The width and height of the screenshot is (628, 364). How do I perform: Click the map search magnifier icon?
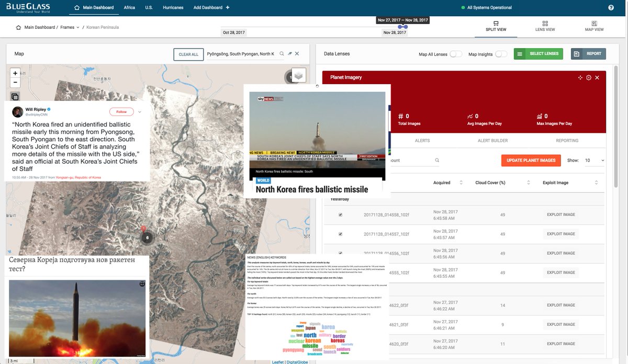pos(282,54)
